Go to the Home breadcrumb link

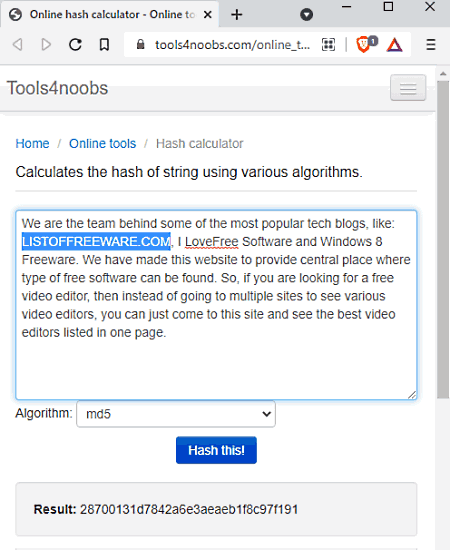(x=32, y=143)
